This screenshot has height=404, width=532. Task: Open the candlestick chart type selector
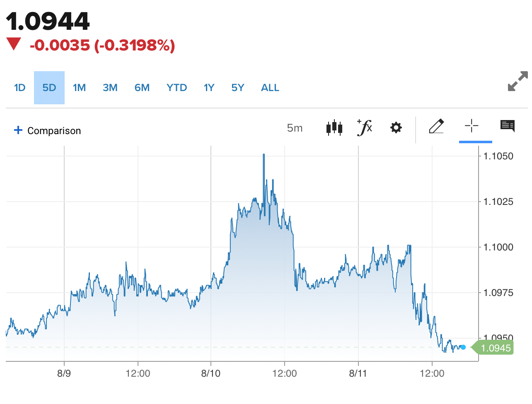(x=334, y=128)
